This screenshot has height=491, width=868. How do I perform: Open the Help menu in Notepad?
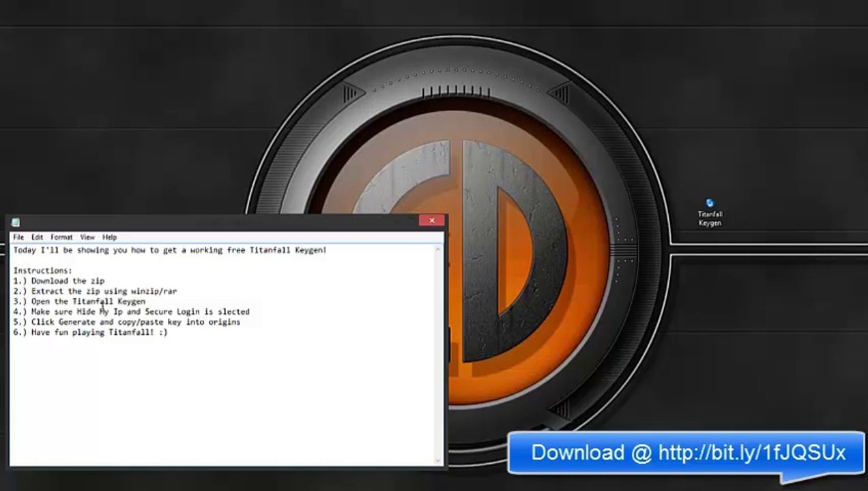pyautogui.click(x=109, y=237)
